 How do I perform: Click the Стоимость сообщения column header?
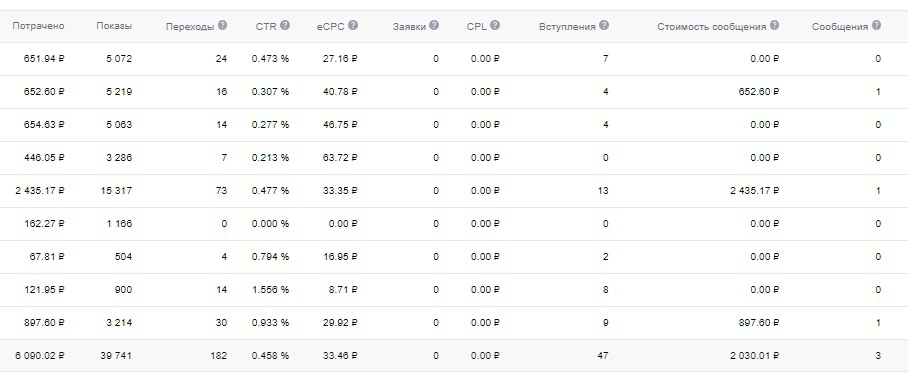[x=712, y=27]
